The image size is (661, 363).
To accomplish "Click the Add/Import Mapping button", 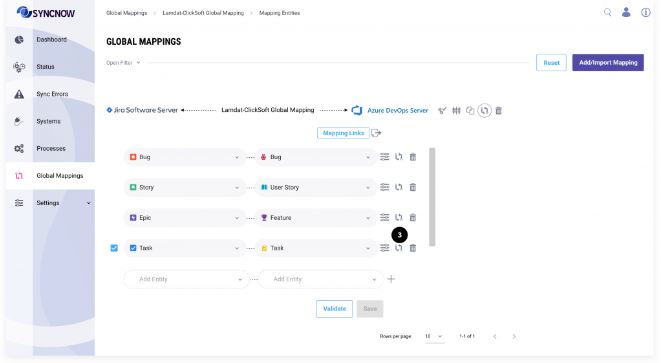I will click(608, 62).
